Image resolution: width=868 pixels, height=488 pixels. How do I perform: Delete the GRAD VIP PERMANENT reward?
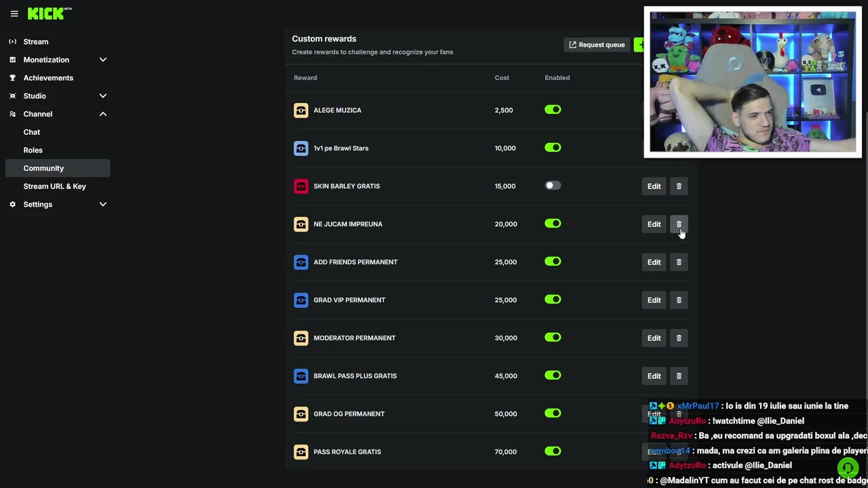pyautogui.click(x=679, y=300)
